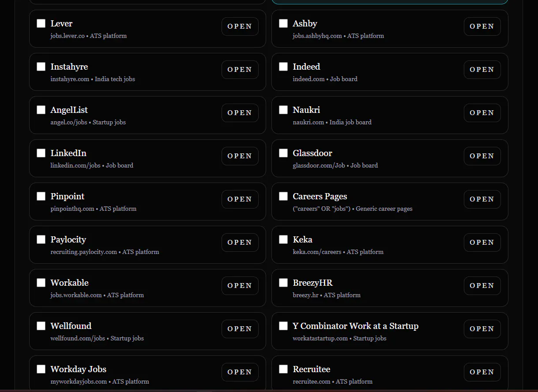Select the Workday Jobs checkbox

point(41,369)
